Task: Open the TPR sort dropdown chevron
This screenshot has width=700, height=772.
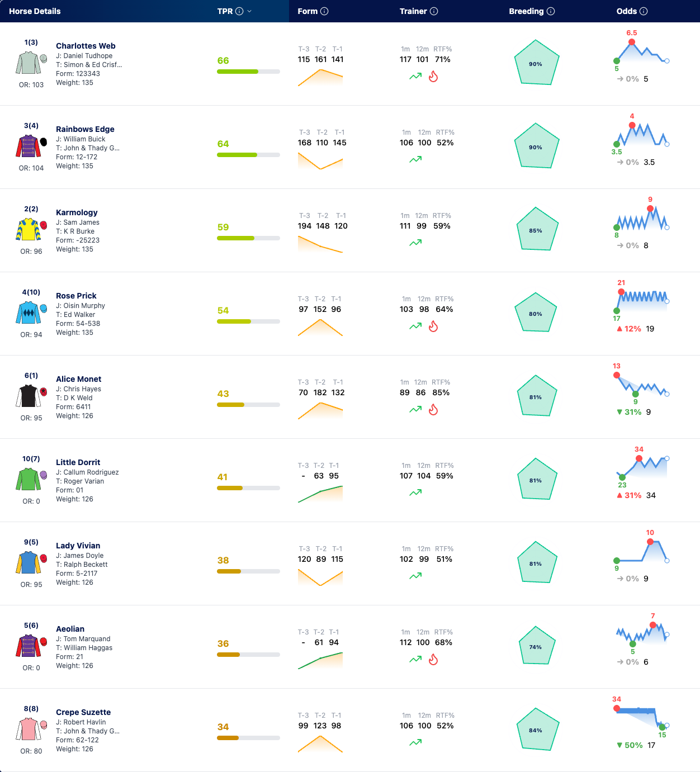Action: (249, 11)
